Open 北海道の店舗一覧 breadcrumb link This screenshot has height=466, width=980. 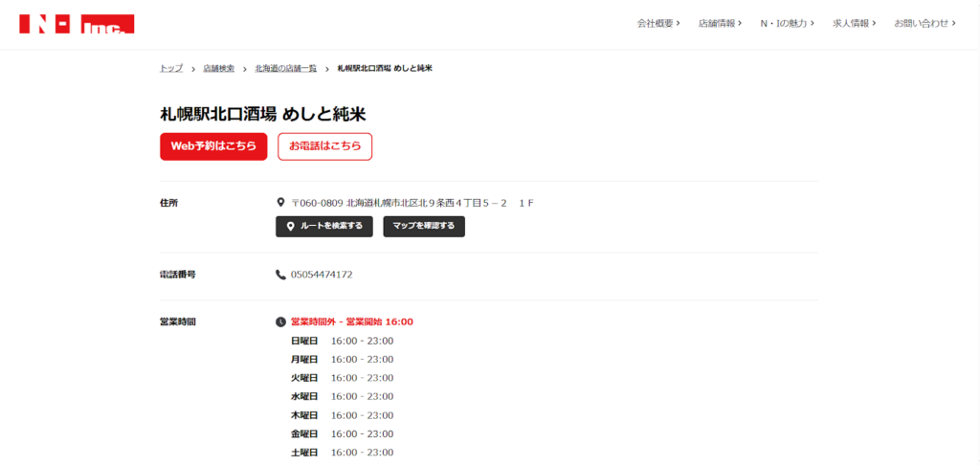pos(285,69)
